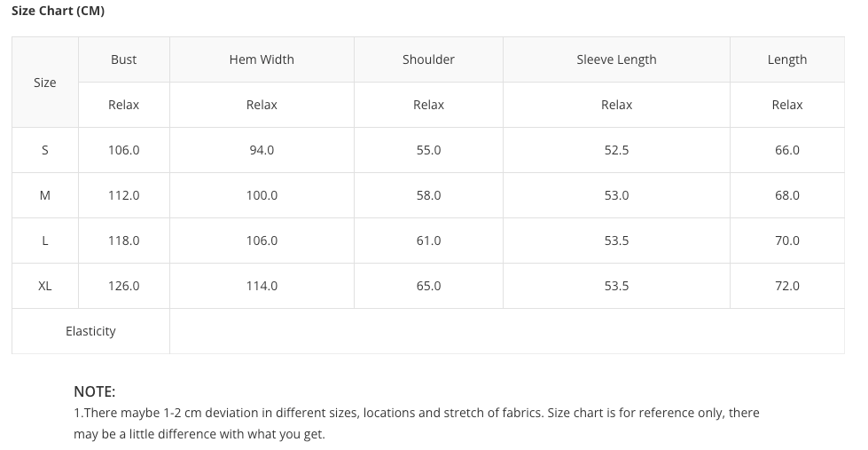Image resolution: width=868 pixels, height=450 pixels.
Task: Click the Size Chart (CM) heading
Action: 58,11
